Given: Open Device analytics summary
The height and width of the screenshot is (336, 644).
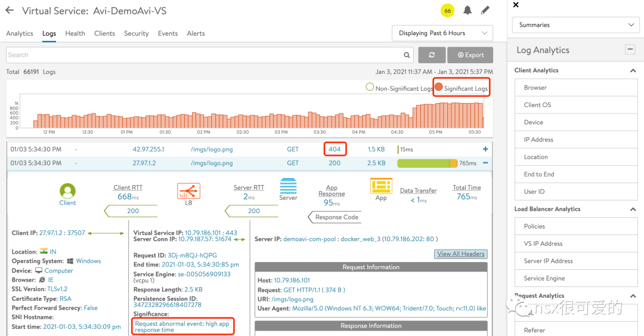Looking at the screenshot, I should pos(576,122).
